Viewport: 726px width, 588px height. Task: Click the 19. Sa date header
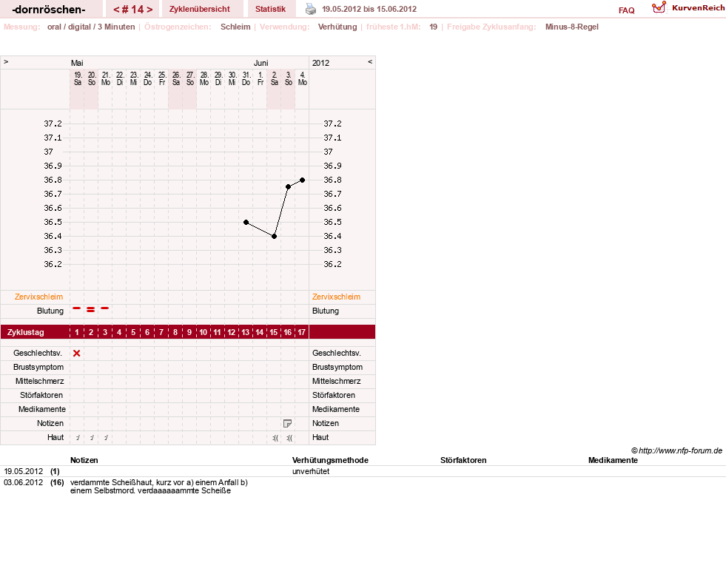(x=78, y=78)
